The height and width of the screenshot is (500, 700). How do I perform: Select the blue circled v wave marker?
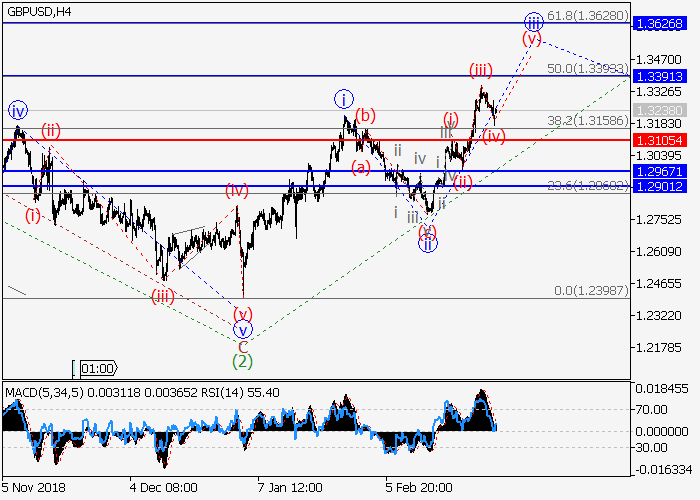pos(242,329)
